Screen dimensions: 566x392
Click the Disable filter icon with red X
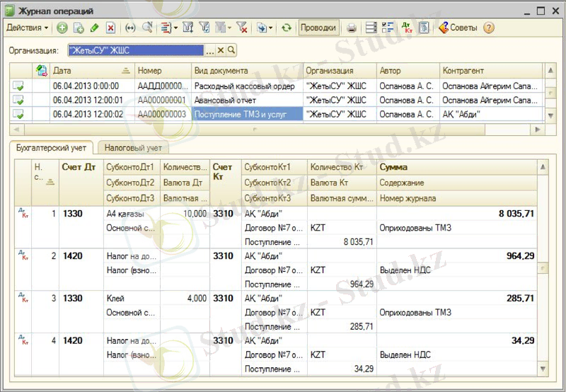coord(241,28)
